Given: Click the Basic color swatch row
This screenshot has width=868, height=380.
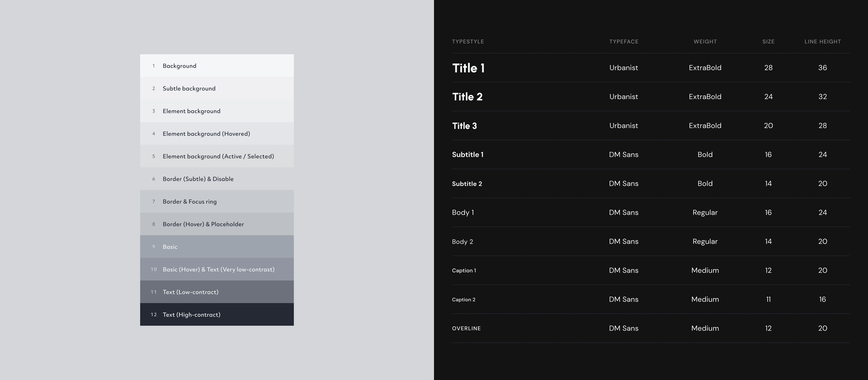Looking at the screenshot, I should pyautogui.click(x=217, y=247).
